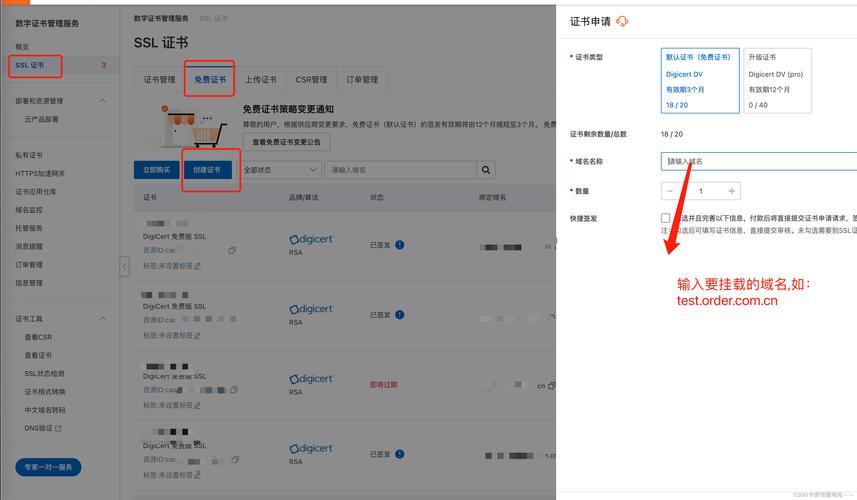Copy resource ID of first certificate row
The width and height of the screenshot is (857, 500).
tap(232, 250)
